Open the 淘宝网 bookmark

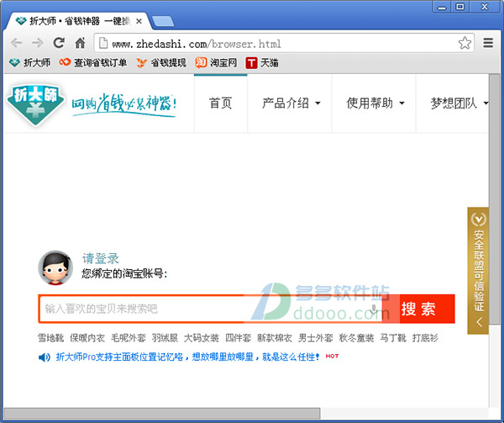point(216,62)
